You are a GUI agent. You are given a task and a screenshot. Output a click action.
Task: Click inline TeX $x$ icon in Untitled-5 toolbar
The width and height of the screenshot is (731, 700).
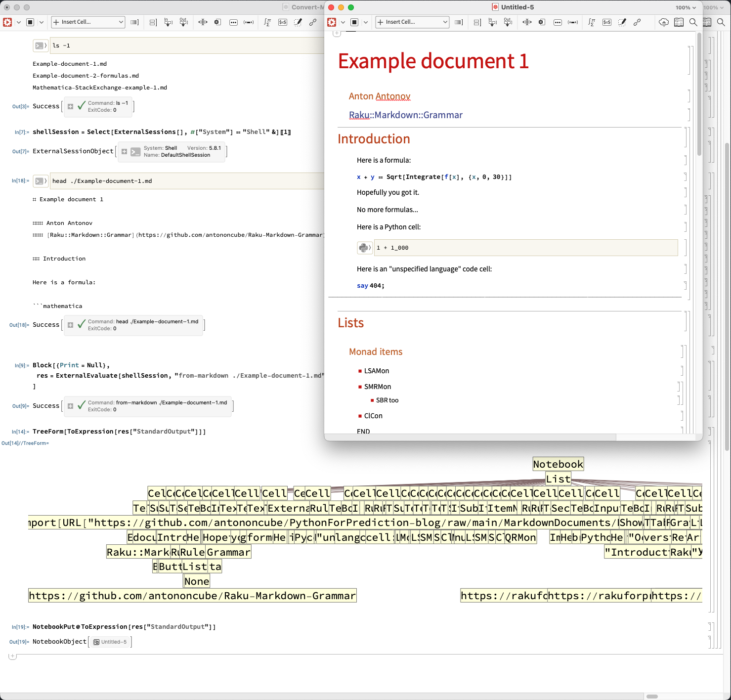607,22
